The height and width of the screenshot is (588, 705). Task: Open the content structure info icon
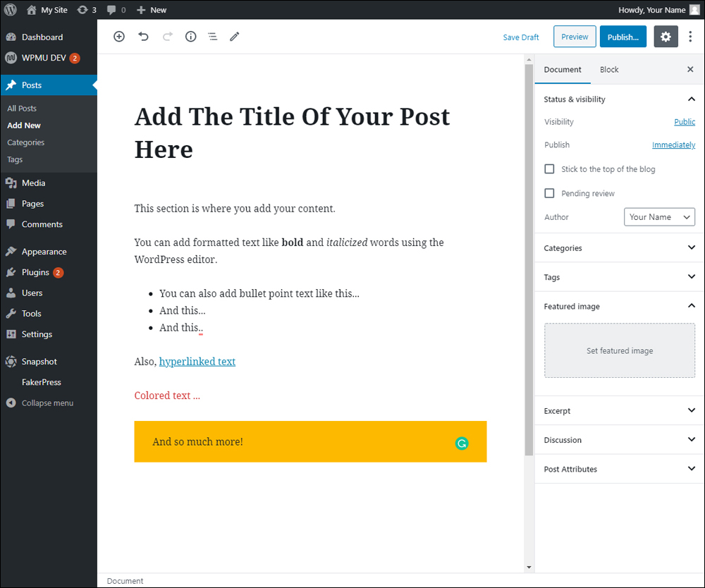point(190,37)
